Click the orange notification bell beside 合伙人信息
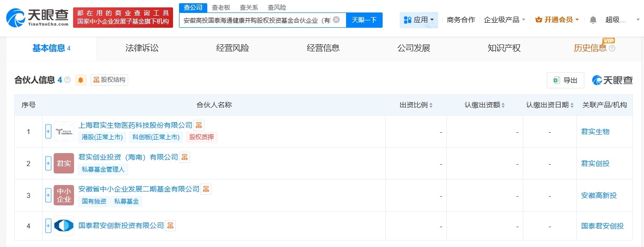The image size is (644, 247). click(81, 80)
